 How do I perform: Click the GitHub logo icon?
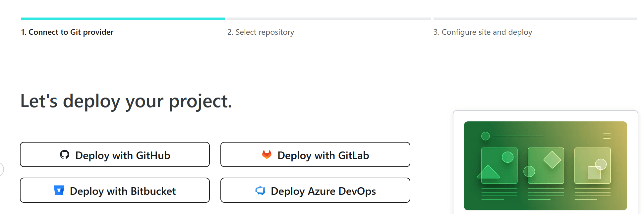[x=65, y=155]
